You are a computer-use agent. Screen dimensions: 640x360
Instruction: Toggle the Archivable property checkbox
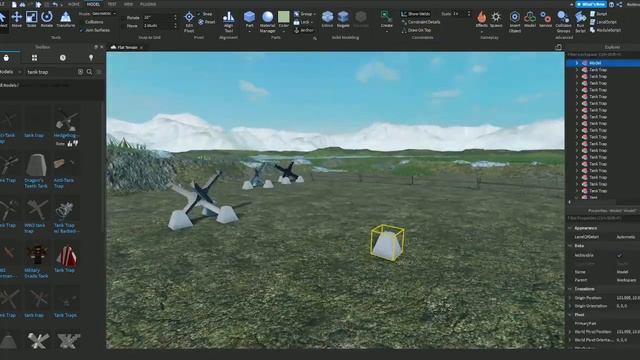pyautogui.click(x=620, y=256)
